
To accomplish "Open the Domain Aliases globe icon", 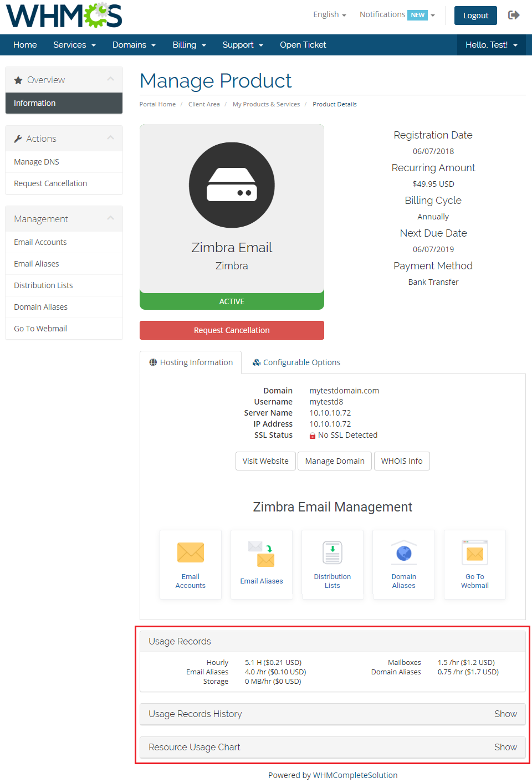I will [404, 552].
